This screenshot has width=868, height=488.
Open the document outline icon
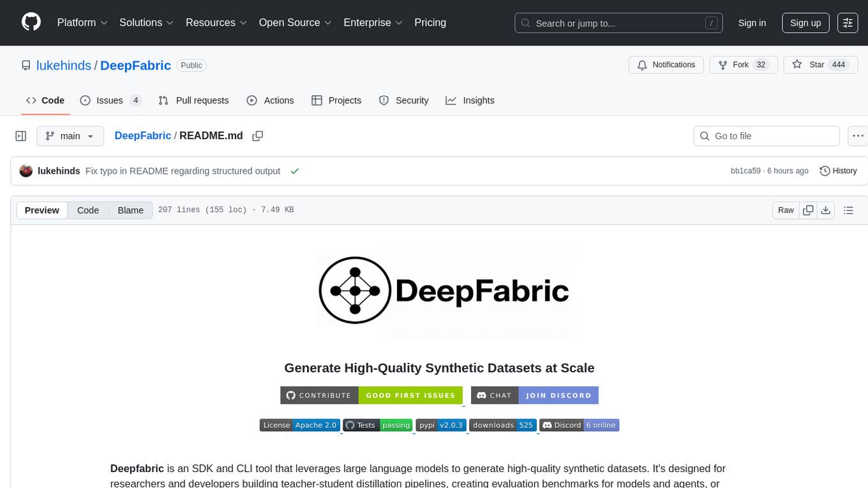[848, 210]
